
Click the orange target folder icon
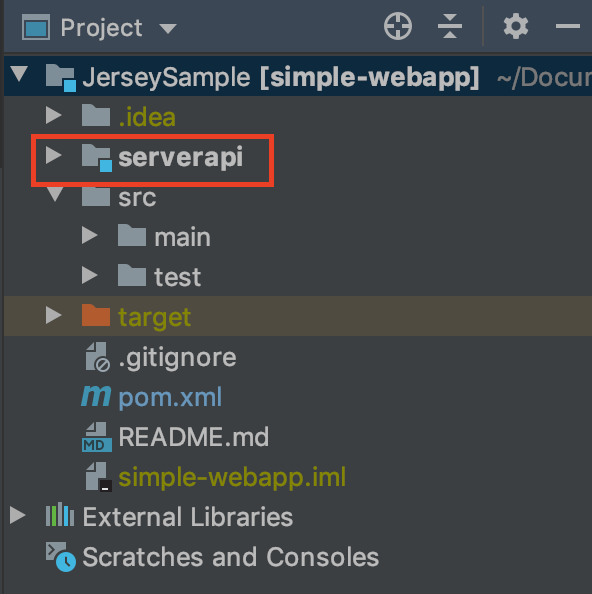(x=95, y=315)
